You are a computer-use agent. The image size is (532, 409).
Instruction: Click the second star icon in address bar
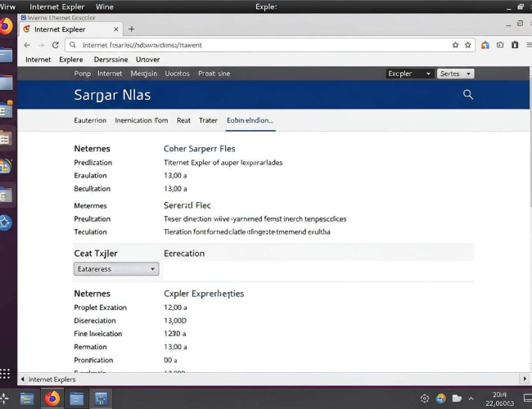click(x=468, y=45)
